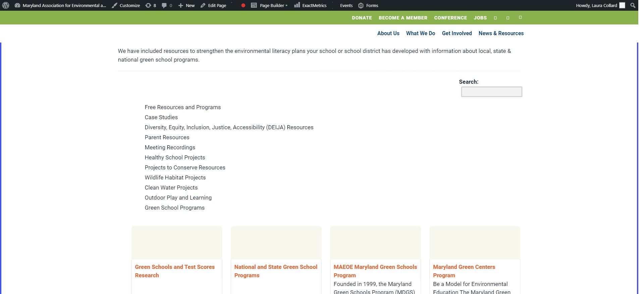Image resolution: width=644 pixels, height=294 pixels.
Task: Click the updates icon showing 8
Action: [x=148, y=5]
